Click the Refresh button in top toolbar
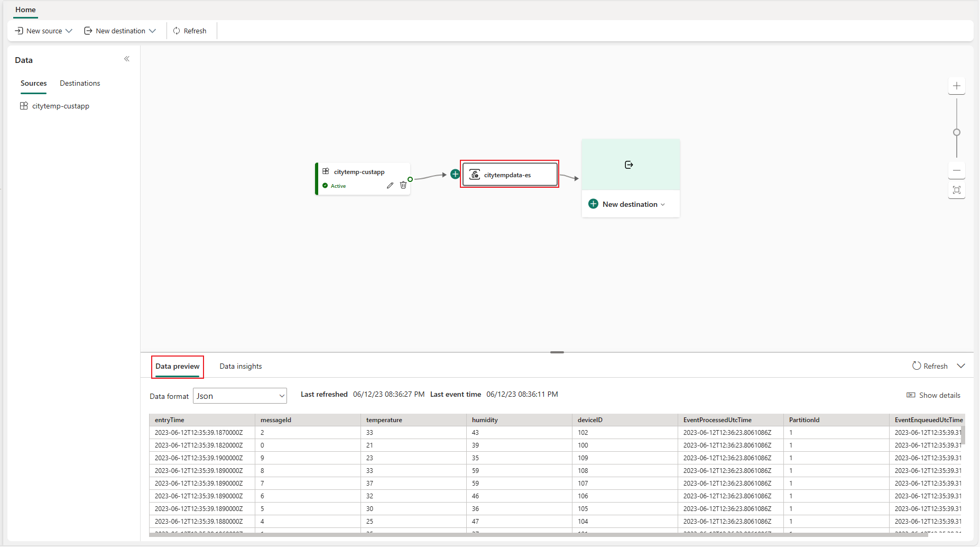The image size is (980, 547). (x=190, y=31)
